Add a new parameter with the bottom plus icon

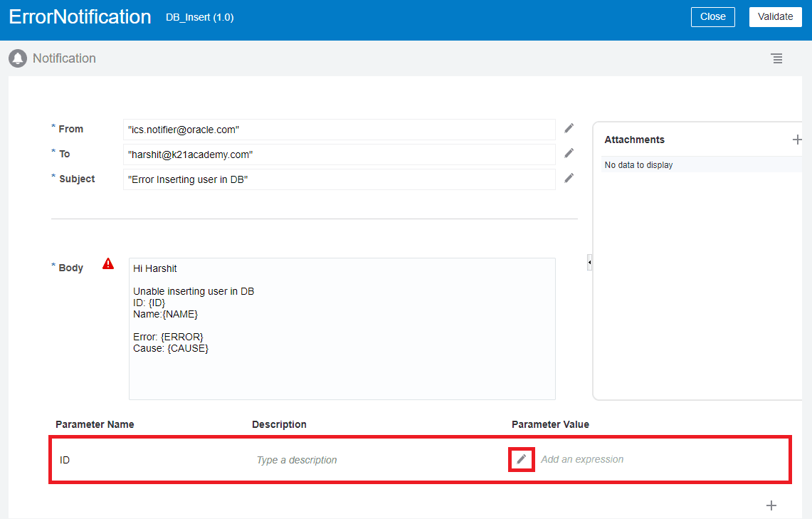coord(771,505)
